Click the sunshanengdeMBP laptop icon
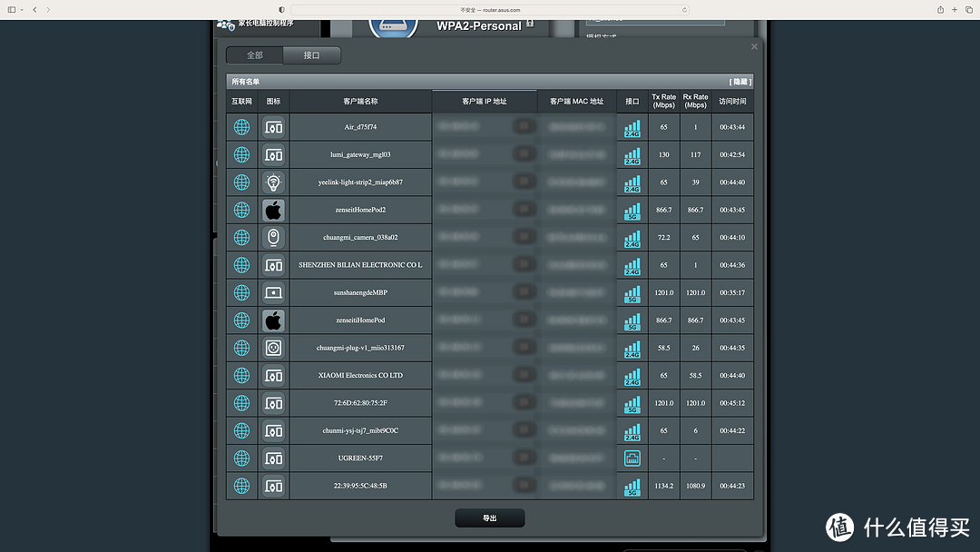 (x=273, y=292)
